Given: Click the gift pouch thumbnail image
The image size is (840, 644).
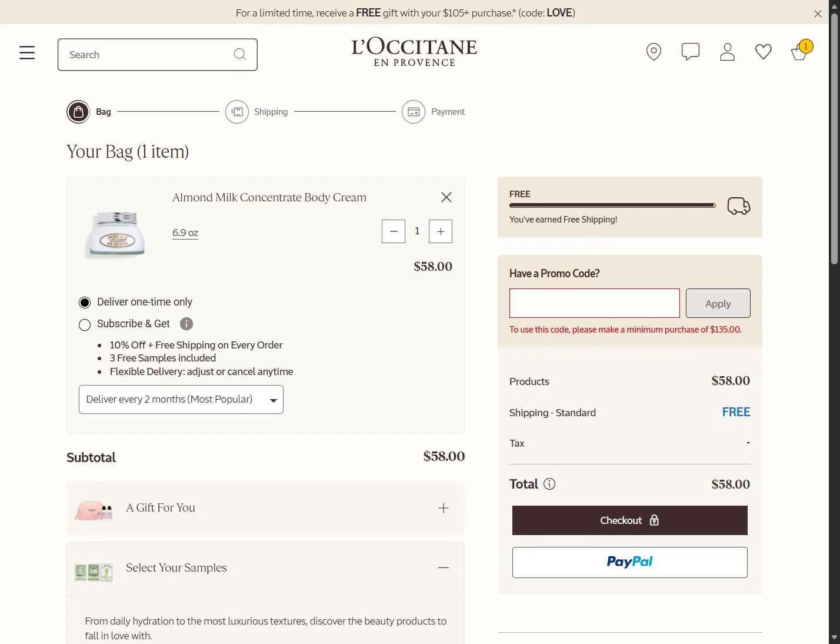Looking at the screenshot, I should pyautogui.click(x=94, y=510).
